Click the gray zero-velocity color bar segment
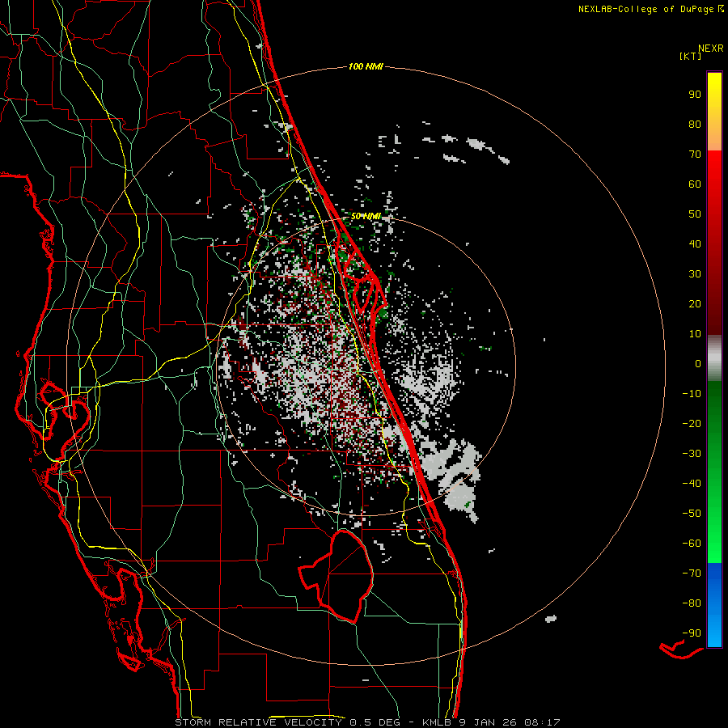The height and width of the screenshot is (728, 728). pos(714,358)
